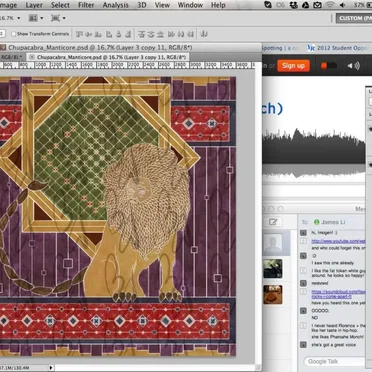Switch to second Chupacabra_Manticore.psd tab

[x=108, y=57]
